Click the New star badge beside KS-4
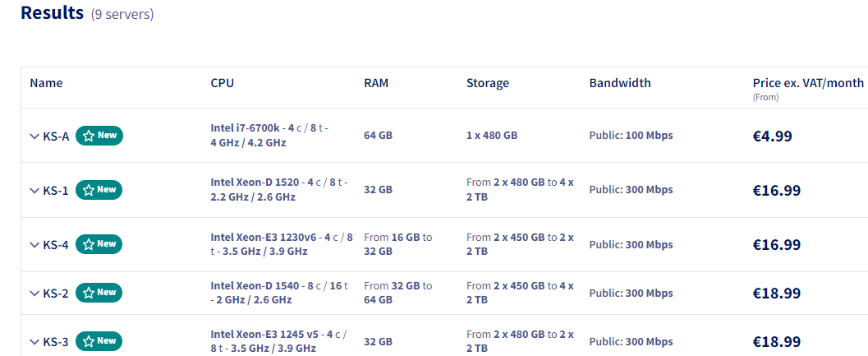Viewport: 868px width, 356px height. (x=99, y=244)
